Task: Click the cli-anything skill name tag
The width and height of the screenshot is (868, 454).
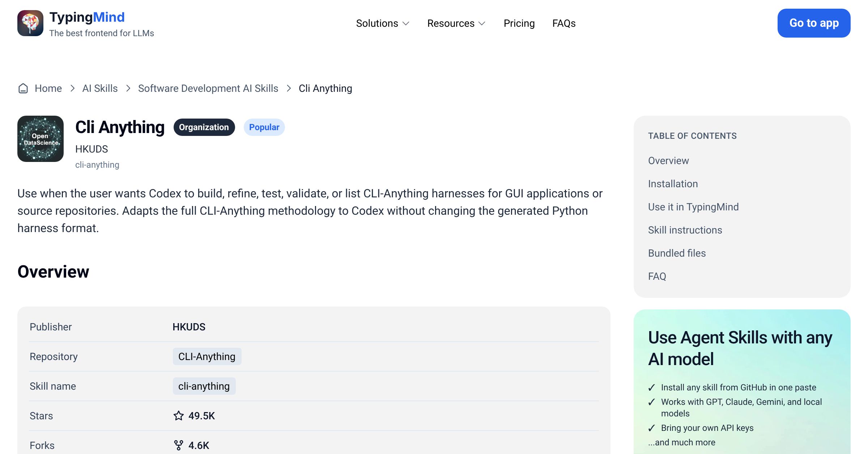Action: [204, 386]
